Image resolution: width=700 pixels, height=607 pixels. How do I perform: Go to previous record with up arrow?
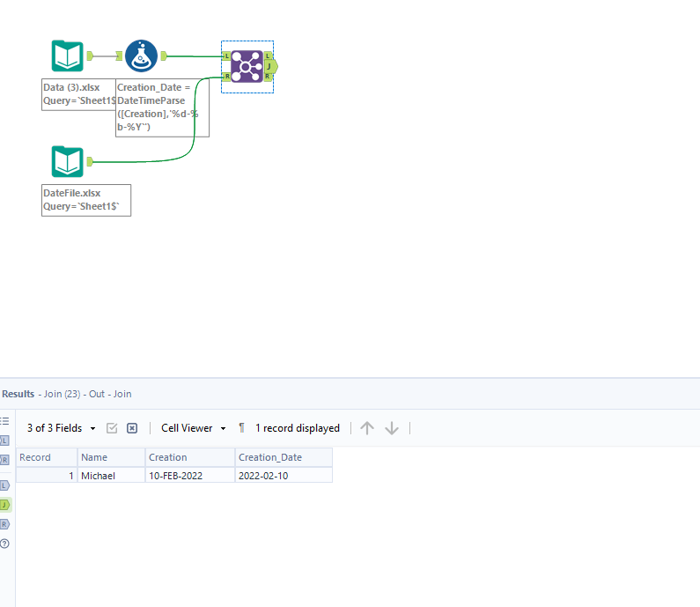coord(367,428)
